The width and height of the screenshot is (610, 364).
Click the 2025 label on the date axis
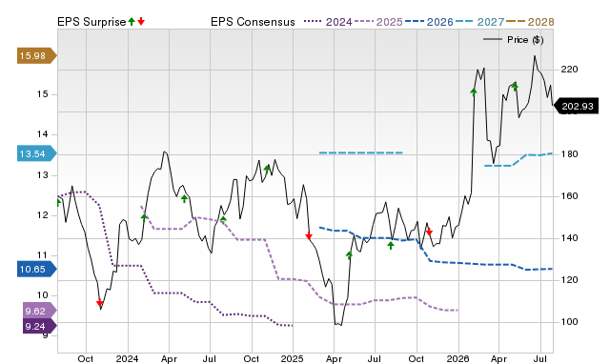(x=293, y=358)
